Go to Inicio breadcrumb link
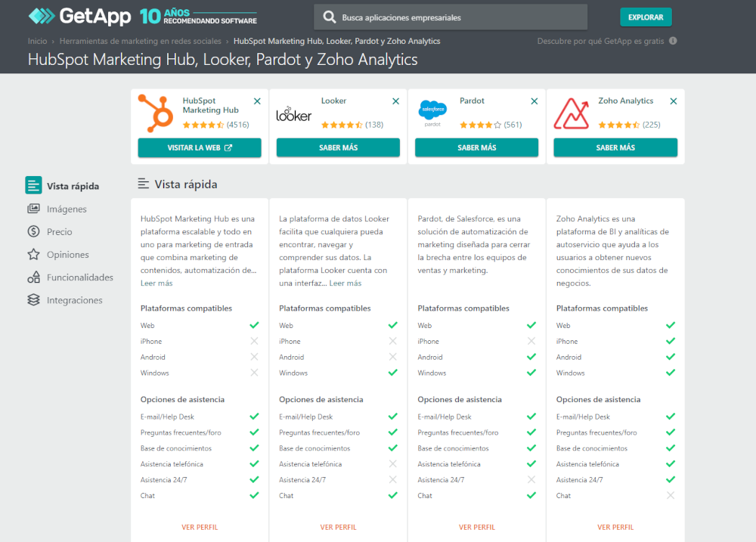 37,41
